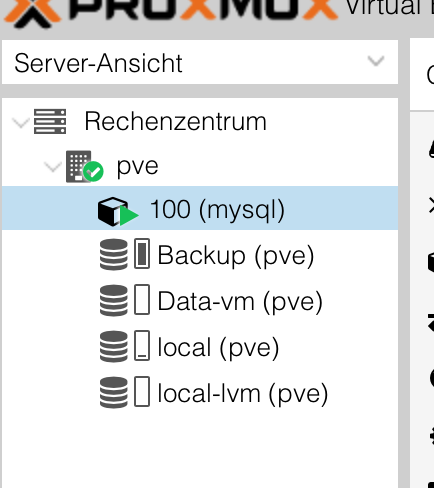Click the running VM icon for 100 (mysql)
This screenshot has height=488, width=434.
tap(118, 211)
